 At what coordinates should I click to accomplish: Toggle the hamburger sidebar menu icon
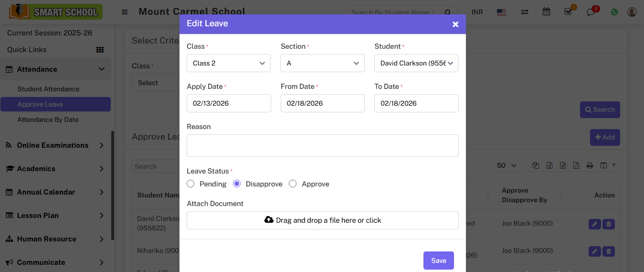[x=125, y=12]
